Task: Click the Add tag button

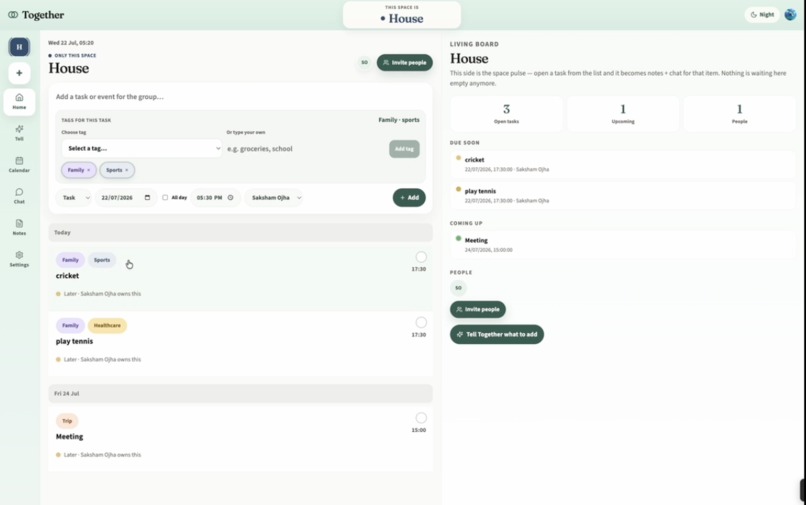Action: [404, 149]
